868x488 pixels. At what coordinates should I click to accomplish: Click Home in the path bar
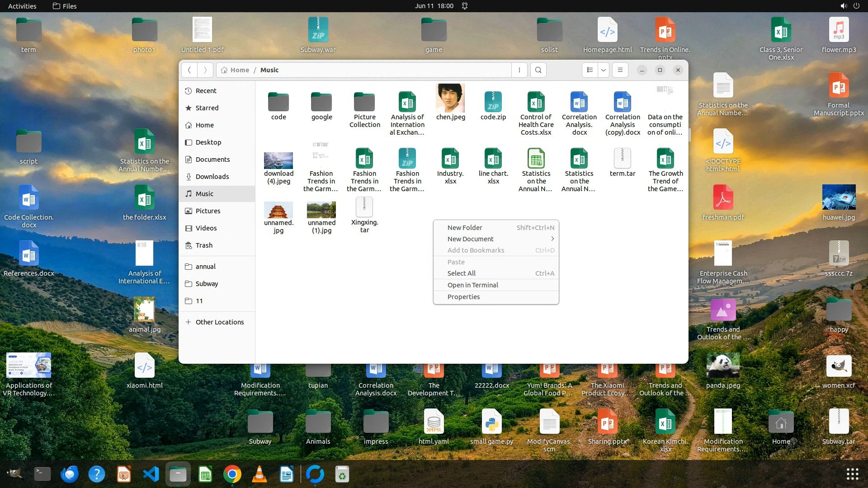coord(239,70)
